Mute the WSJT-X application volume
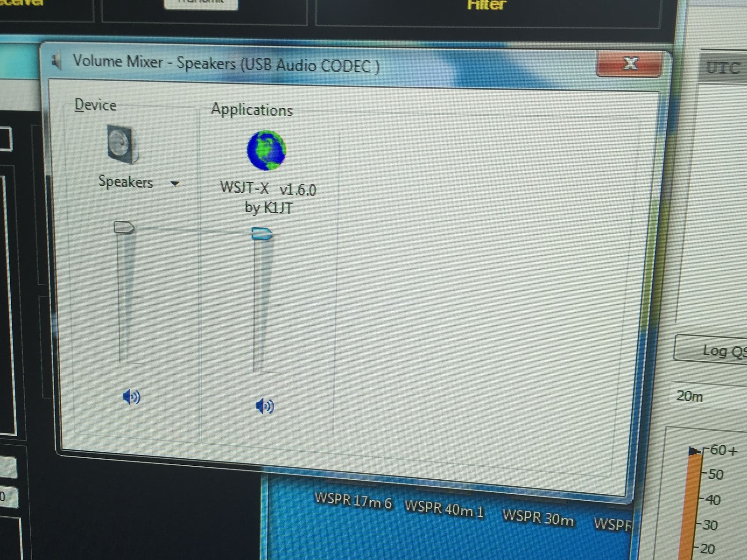 265,406
